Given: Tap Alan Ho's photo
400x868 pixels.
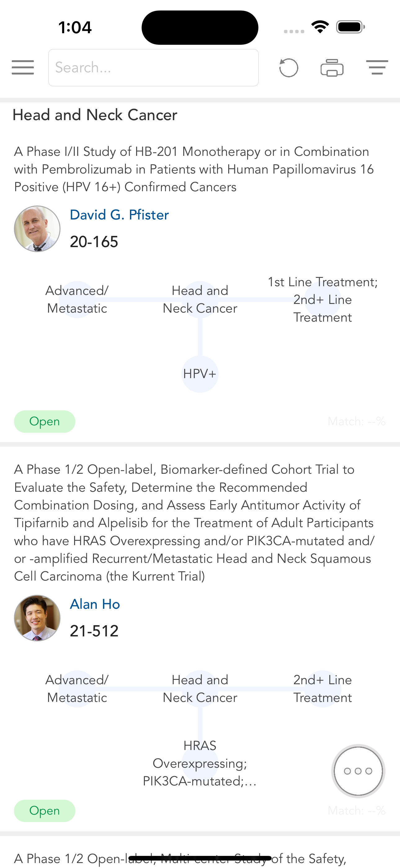Looking at the screenshot, I should tap(37, 618).
